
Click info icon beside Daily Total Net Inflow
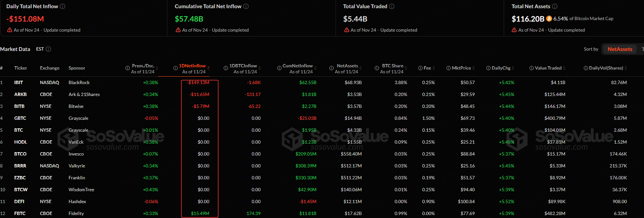tap(63, 6)
